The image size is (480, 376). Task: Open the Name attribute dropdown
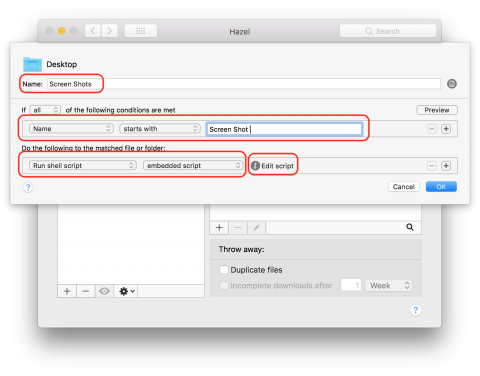pyautogui.click(x=71, y=129)
